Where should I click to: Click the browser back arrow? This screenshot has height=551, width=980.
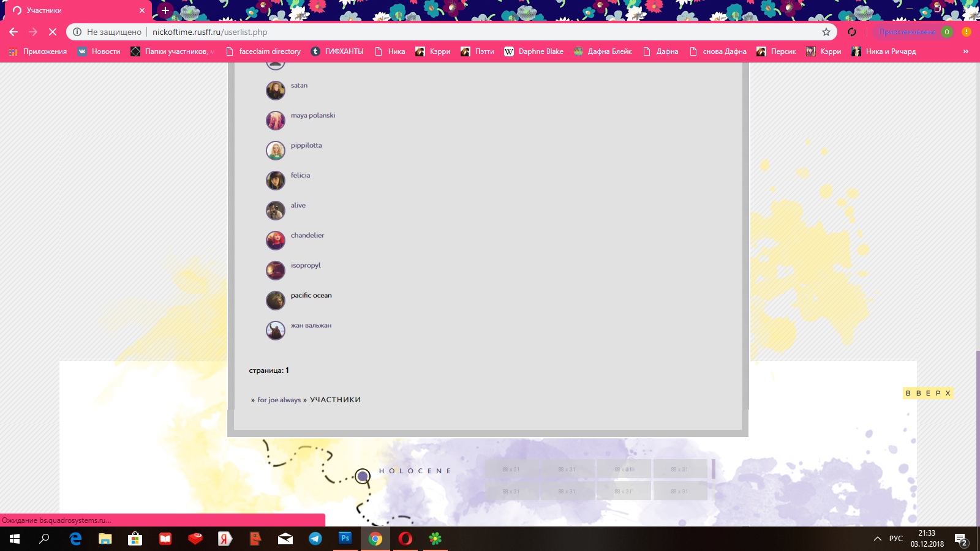coord(13,32)
